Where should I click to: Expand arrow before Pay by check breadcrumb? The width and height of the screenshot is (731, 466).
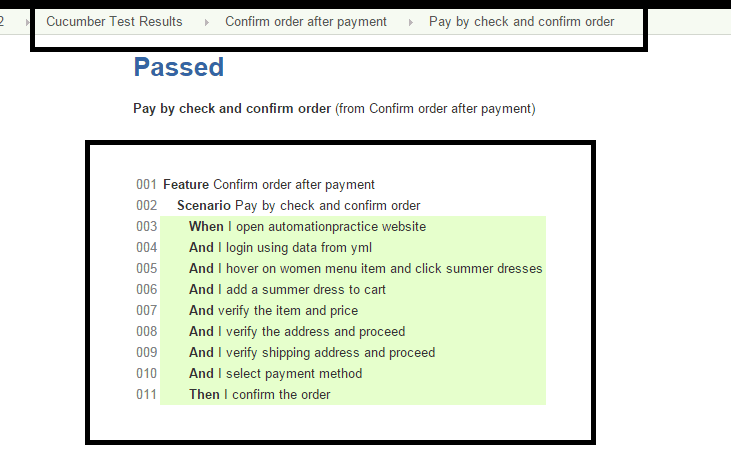coord(411,22)
